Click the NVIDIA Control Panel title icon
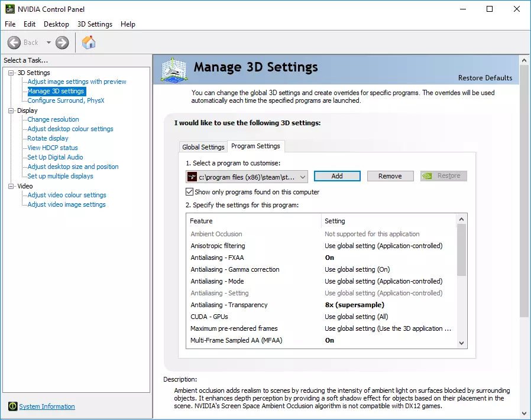Screen dimensions: 531x420 [10, 9]
